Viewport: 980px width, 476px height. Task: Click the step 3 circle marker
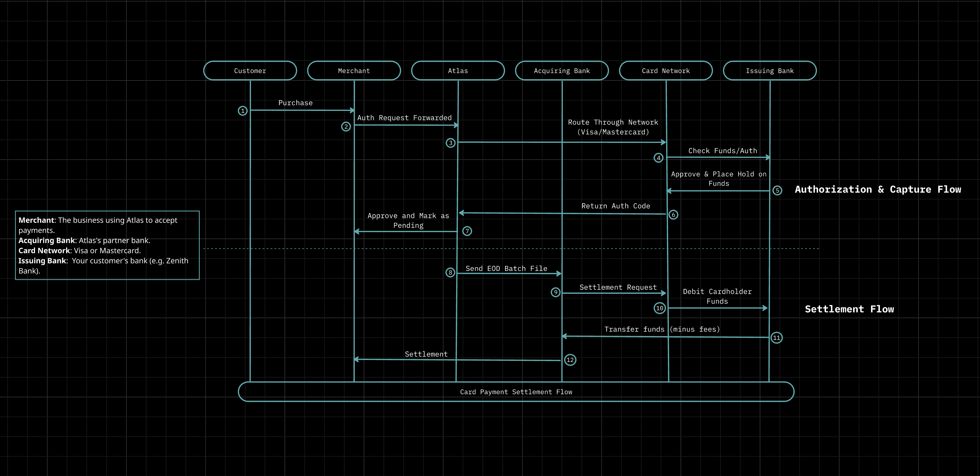tap(451, 143)
